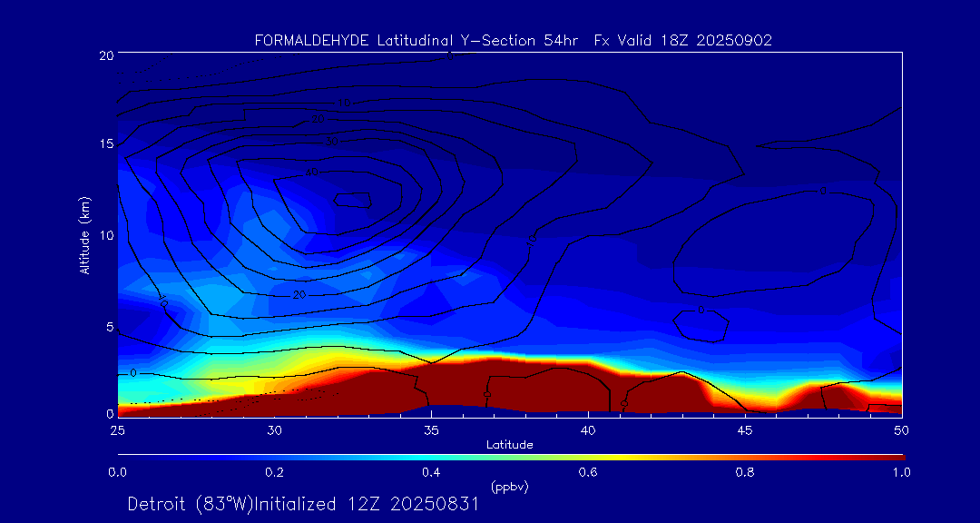
Task: Click colorbar scale label 0.2
Action: click(274, 472)
